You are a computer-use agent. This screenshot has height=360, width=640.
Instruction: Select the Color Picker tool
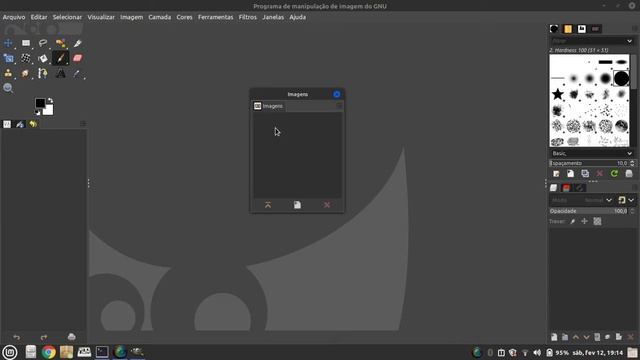point(78,73)
